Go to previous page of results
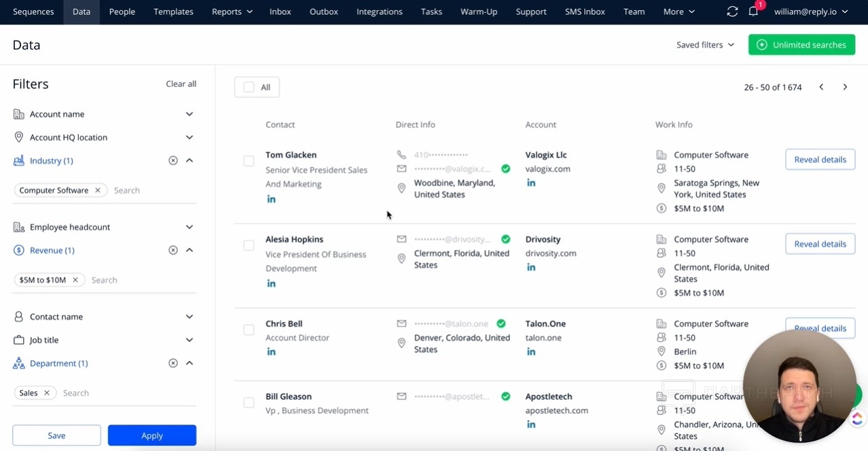 tap(821, 87)
